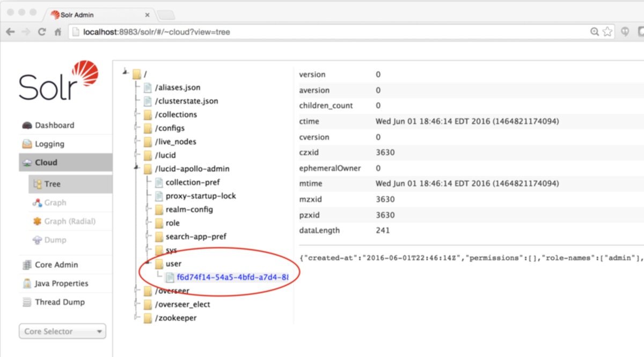
Task: Click the Java Properties icon
Action: pos(27,284)
